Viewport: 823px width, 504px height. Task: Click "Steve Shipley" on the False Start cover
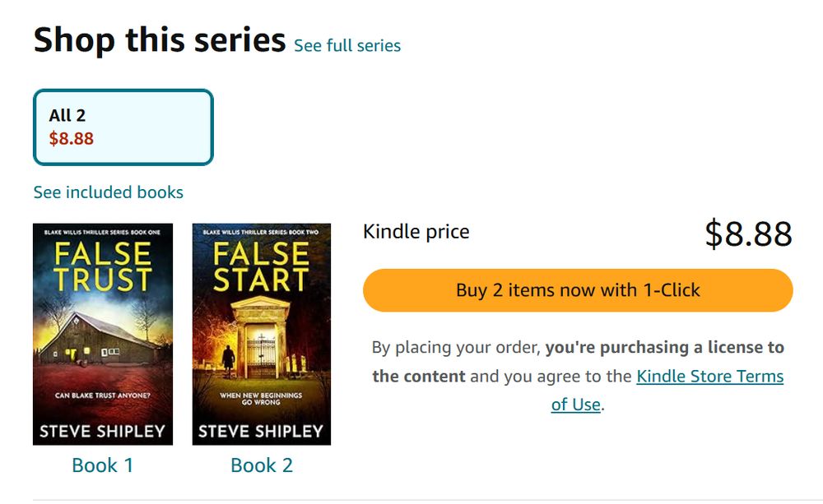tap(262, 432)
